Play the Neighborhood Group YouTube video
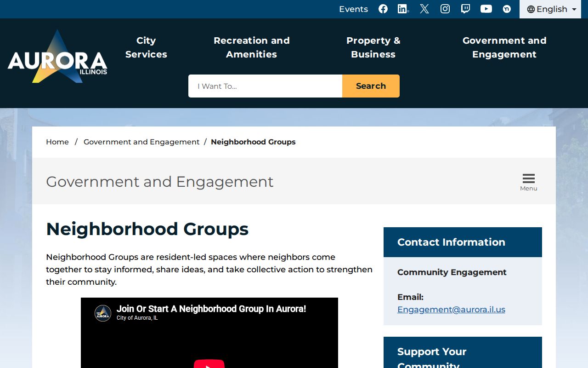Viewport: 588px width, 368px height. (209, 364)
